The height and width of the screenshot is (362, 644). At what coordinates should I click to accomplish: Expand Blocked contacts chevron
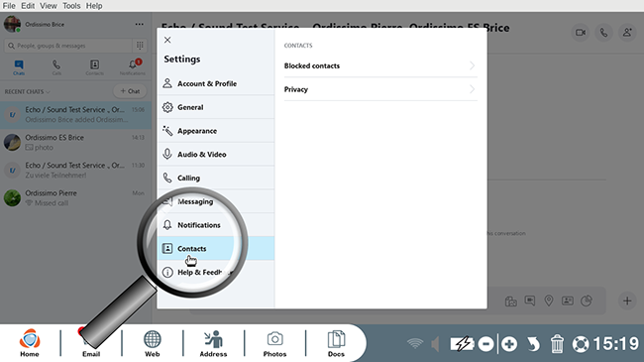click(472, 65)
